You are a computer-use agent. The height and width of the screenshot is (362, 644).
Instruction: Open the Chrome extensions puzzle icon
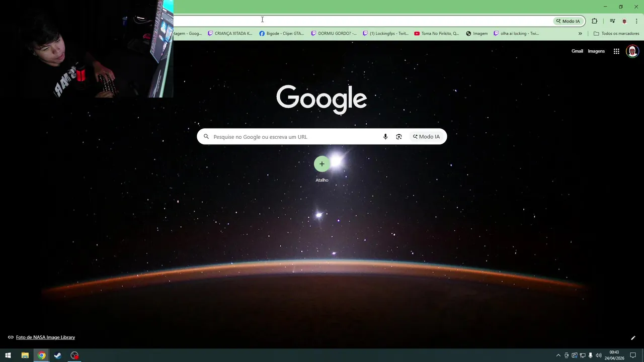click(595, 21)
